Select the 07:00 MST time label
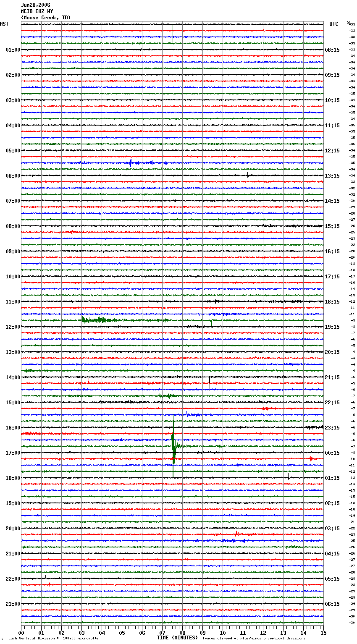The height and width of the screenshot is (644, 357). pos(13,201)
